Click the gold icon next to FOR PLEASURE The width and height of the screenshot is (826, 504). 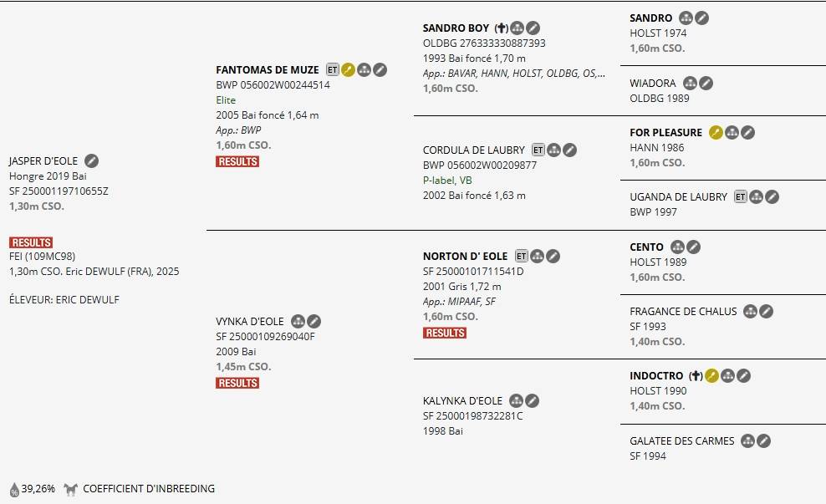(x=716, y=132)
